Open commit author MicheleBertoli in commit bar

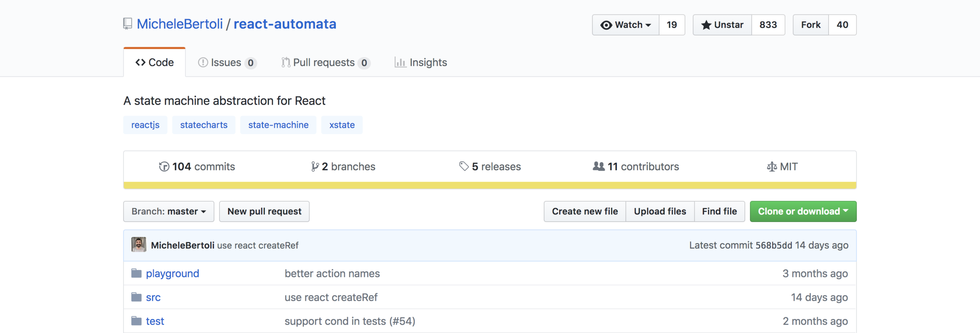coord(183,245)
